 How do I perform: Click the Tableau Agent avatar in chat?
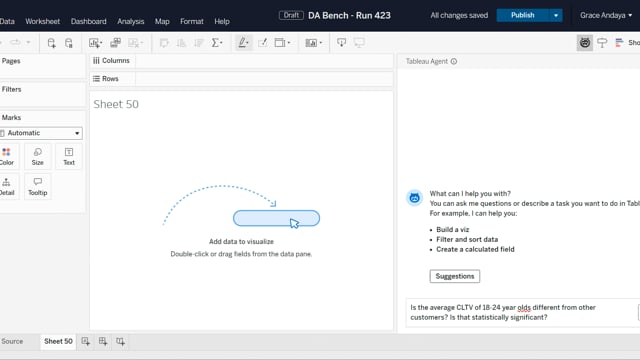tap(414, 198)
